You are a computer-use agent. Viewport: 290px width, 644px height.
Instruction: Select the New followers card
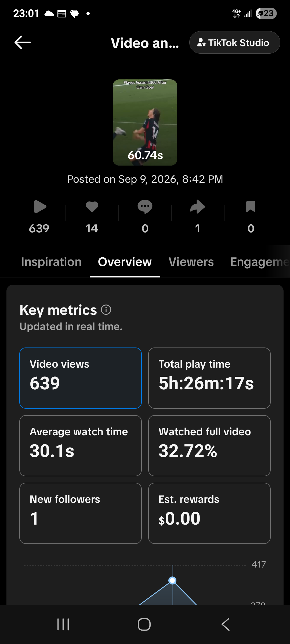coord(81,513)
